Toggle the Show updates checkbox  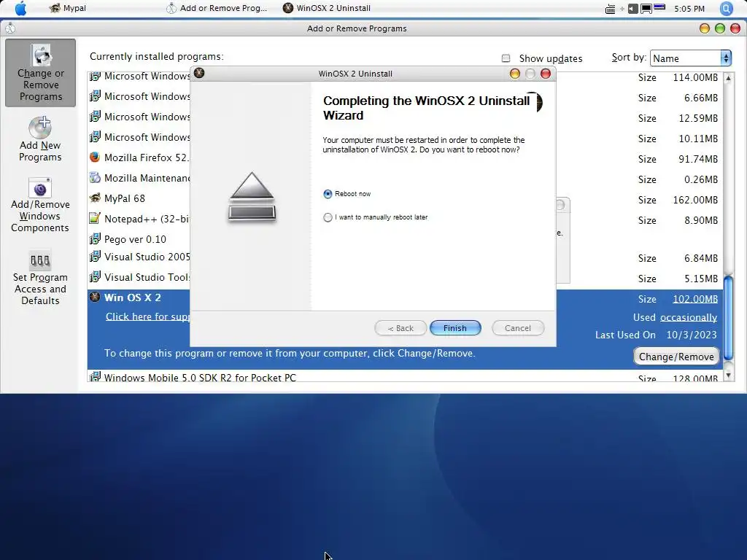[x=506, y=58]
